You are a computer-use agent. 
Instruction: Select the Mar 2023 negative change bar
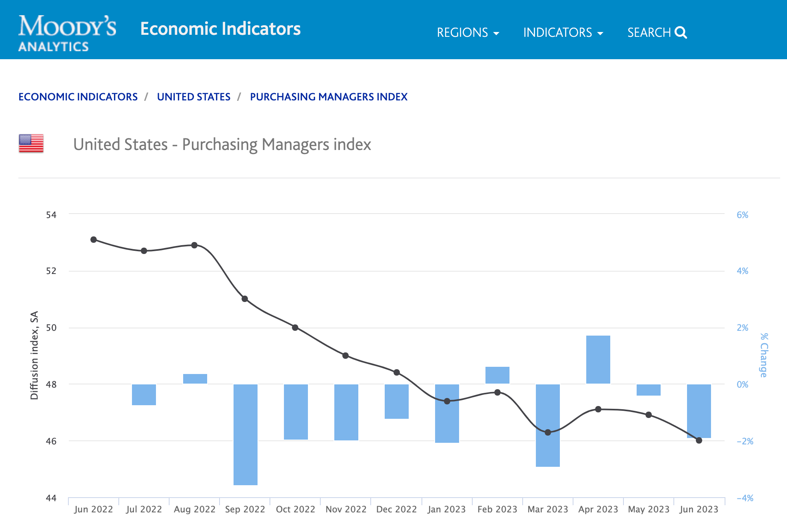[x=548, y=452]
